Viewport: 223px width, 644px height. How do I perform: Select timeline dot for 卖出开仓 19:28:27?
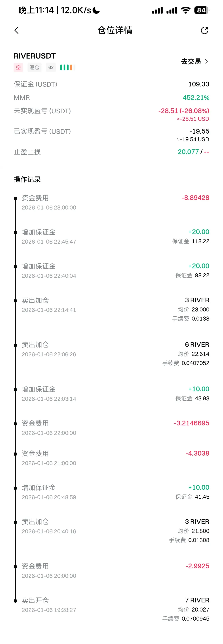[15, 601]
